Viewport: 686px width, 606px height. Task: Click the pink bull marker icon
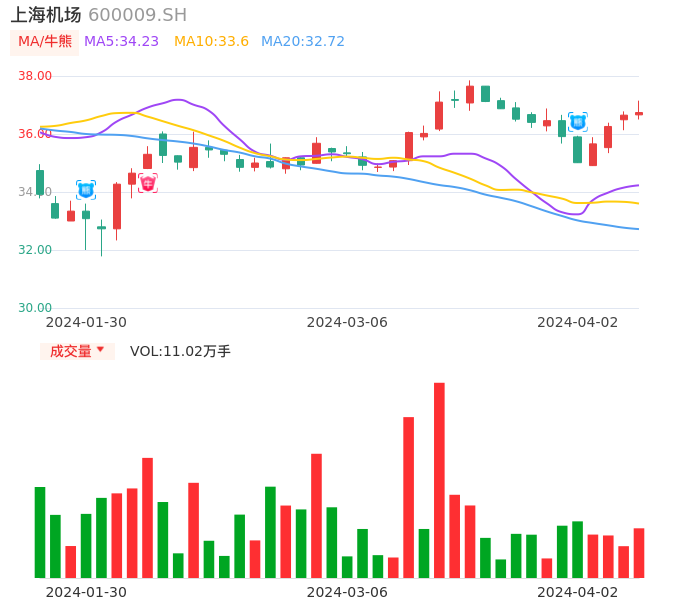point(148,183)
